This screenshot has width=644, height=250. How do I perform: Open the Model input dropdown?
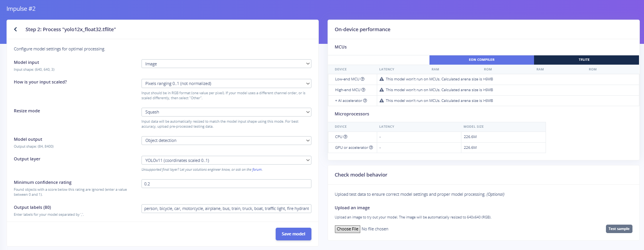[x=226, y=64]
